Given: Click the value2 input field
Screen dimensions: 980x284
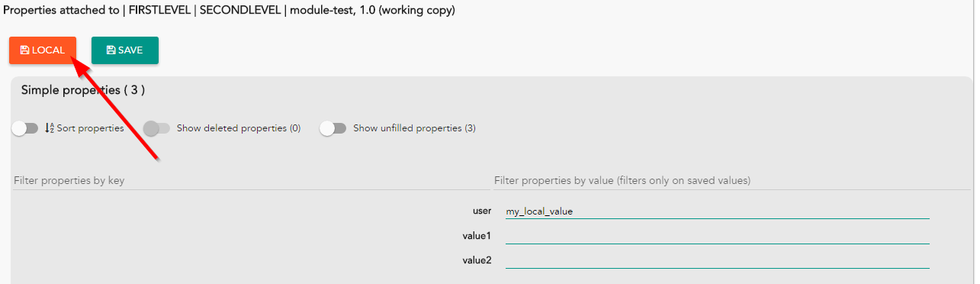Looking at the screenshot, I should [x=718, y=260].
